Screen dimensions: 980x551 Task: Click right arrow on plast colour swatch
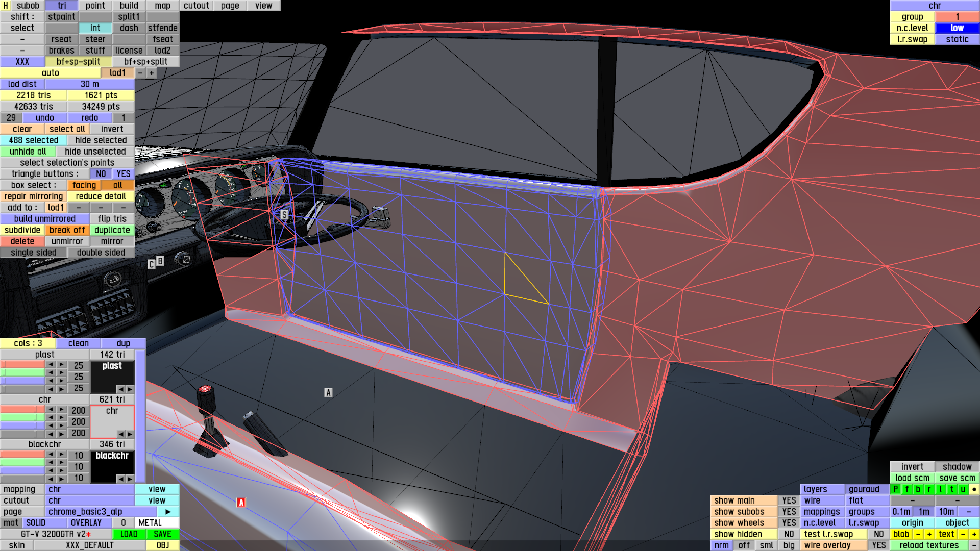(x=130, y=389)
